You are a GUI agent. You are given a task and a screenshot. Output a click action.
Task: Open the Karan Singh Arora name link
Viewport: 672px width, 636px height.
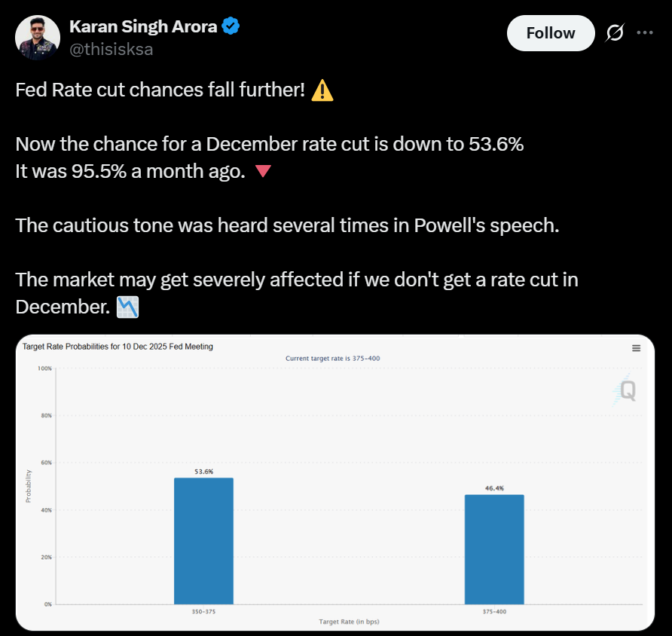tap(143, 26)
